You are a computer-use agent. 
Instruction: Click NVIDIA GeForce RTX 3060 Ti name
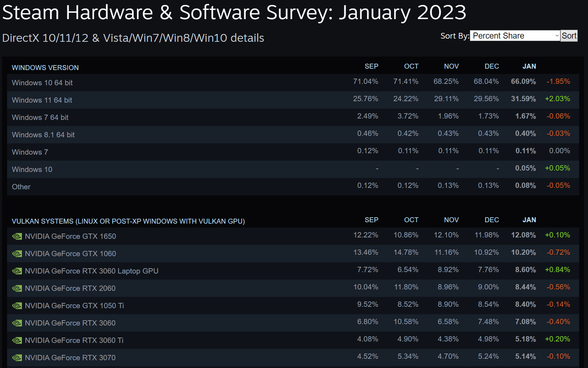tap(74, 340)
